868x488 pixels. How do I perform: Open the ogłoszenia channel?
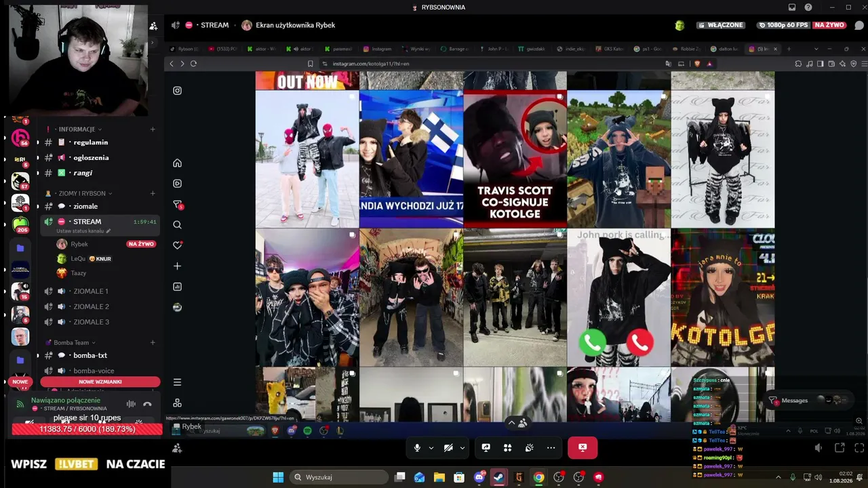pos(99,157)
